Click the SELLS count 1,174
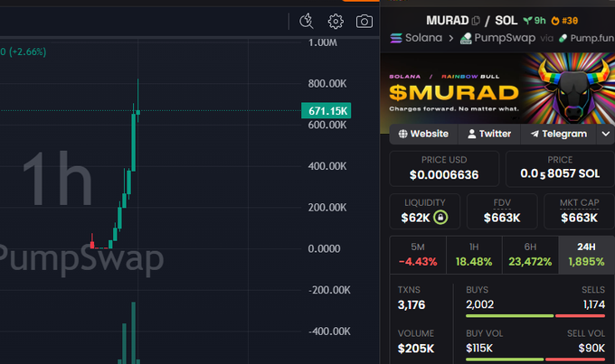Screen dimensions: 615x364 tap(594, 304)
